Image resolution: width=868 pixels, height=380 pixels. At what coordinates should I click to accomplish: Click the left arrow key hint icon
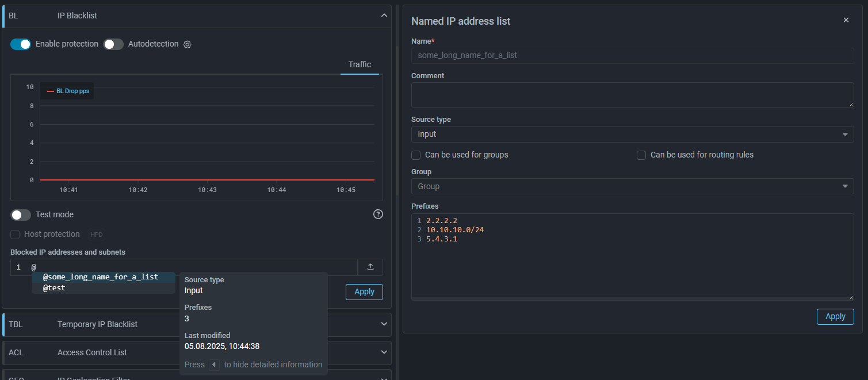(x=214, y=364)
